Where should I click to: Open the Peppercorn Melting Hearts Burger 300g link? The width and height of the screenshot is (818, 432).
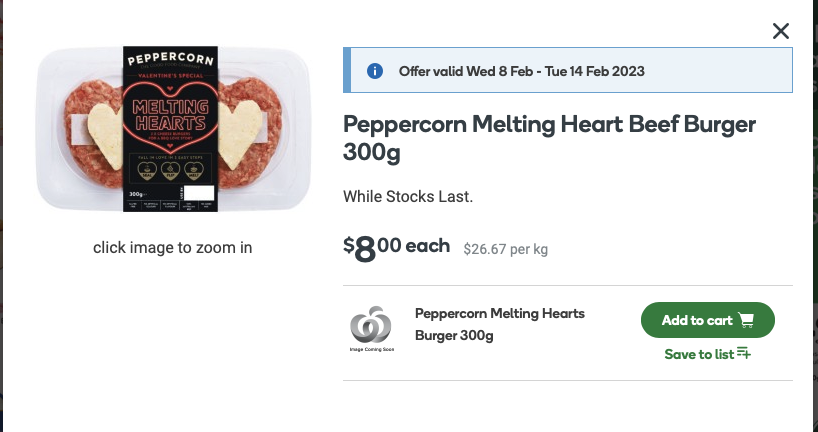click(499, 324)
